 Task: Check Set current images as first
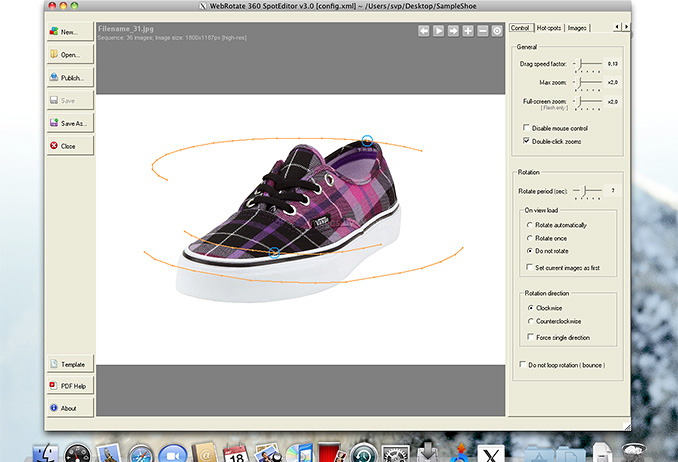coord(529,267)
